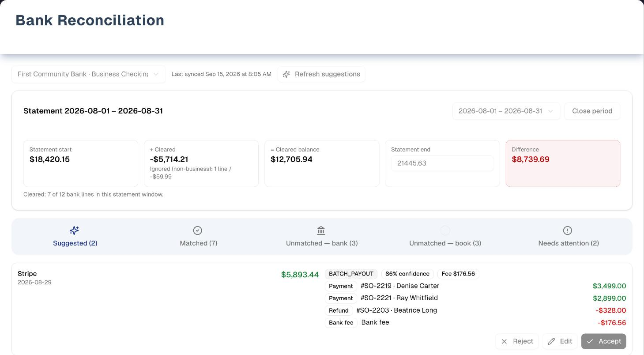This screenshot has width=644, height=355.
Task: Edit the Stripe batch payout suggestion
Action: pos(560,341)
